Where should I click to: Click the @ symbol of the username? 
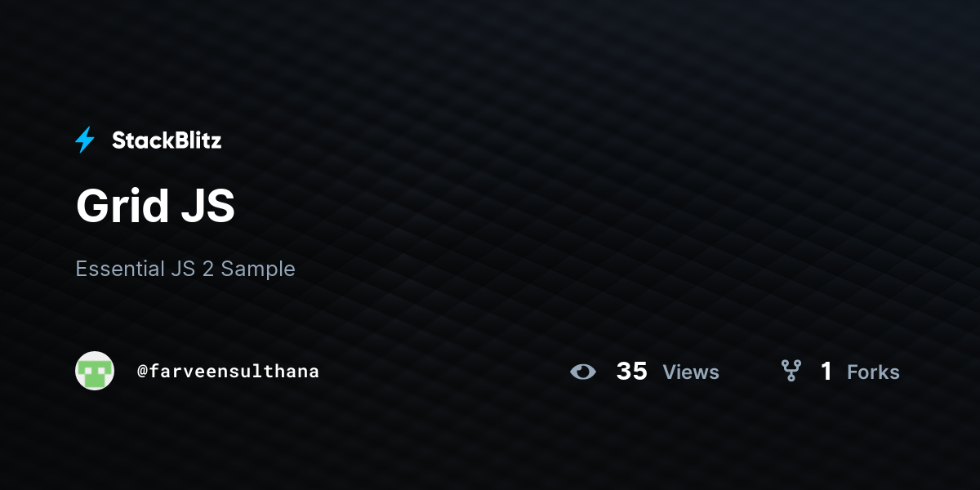[x=142, y=372]
